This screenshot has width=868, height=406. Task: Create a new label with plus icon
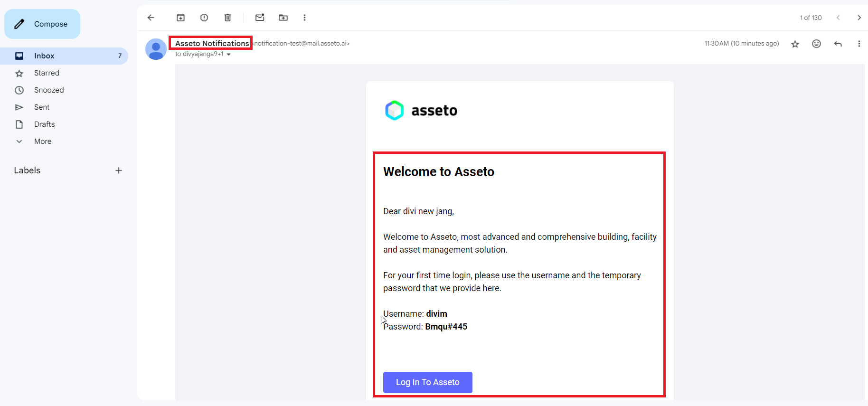pos(119,170)
